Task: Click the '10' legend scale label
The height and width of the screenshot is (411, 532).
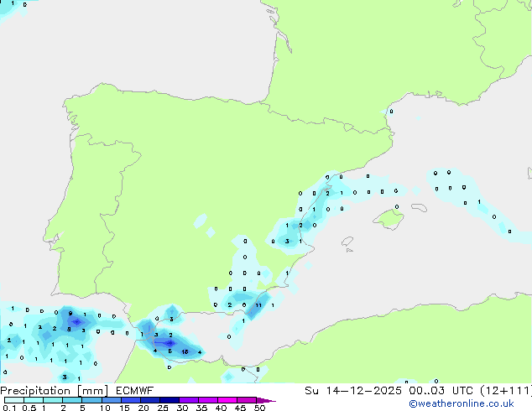Action: tap(105, 408)
